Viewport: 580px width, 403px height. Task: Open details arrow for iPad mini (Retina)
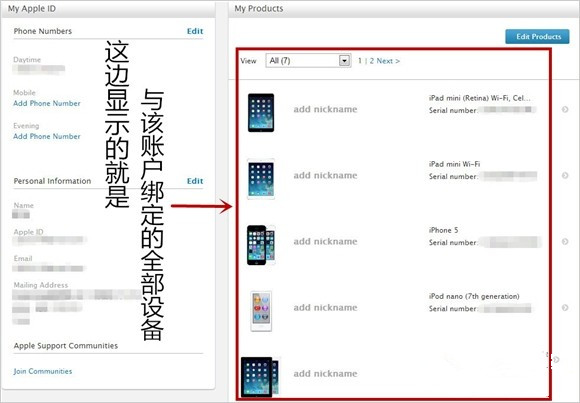pyautogui.click(x=565, y=109)
